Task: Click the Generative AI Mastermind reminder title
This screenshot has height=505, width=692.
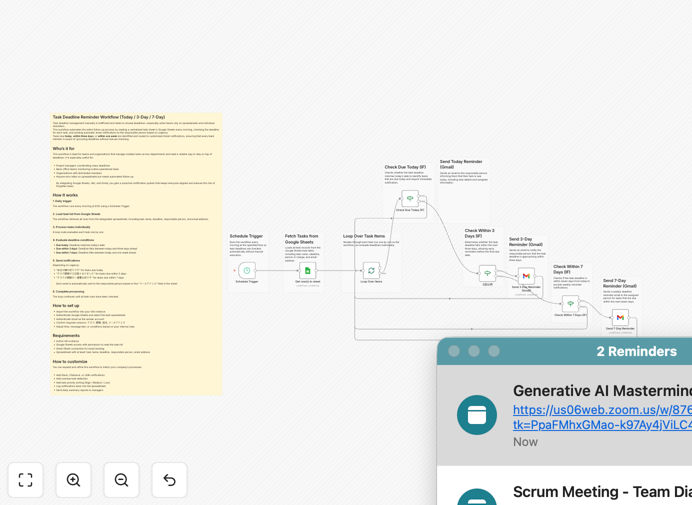Action: pos(602,391)
